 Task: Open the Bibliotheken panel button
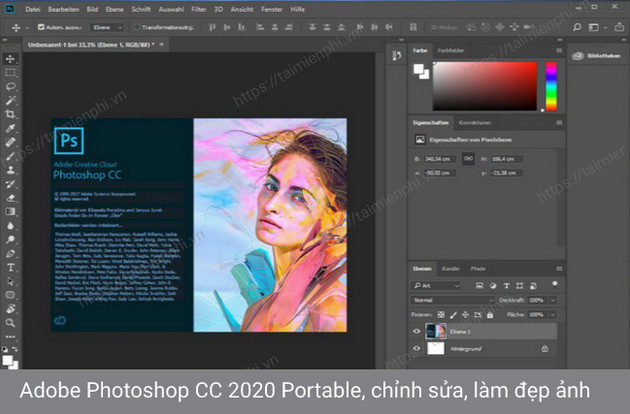(596, 56)
